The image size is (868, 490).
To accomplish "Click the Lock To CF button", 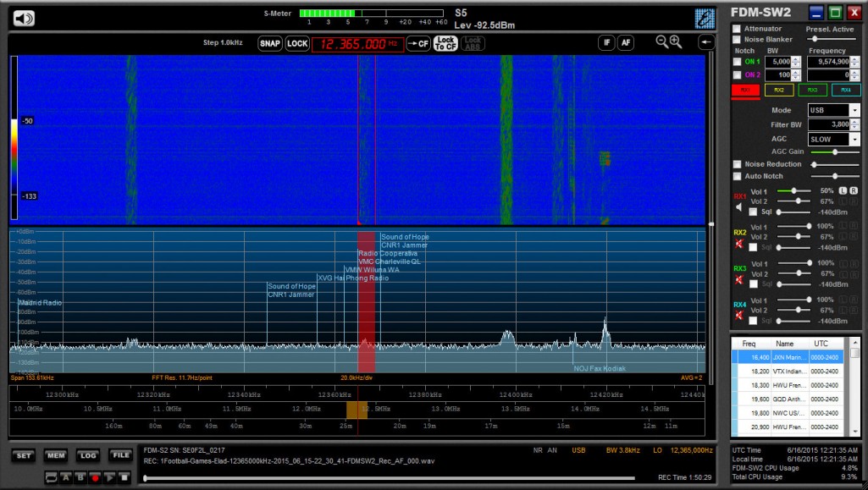I will click(445, 43).
